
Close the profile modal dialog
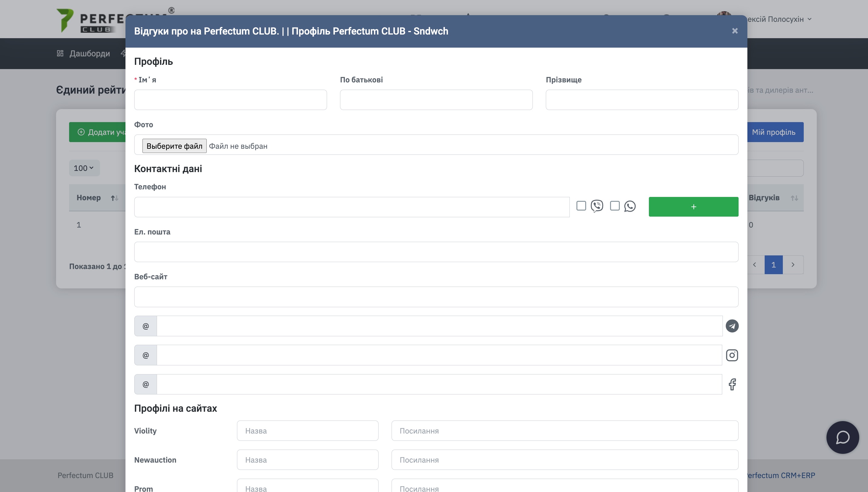(x=734, y=31)
